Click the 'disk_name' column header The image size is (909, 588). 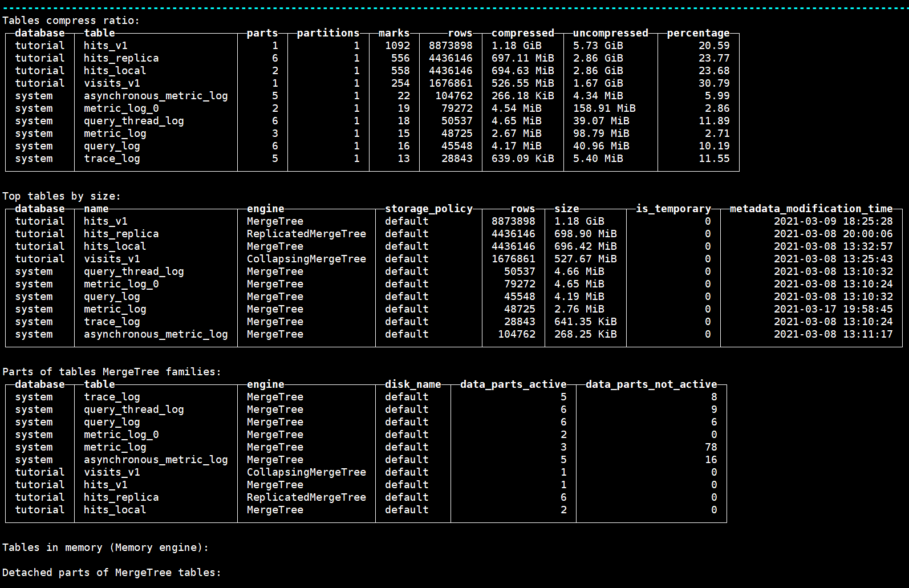[x=413, y=384]
